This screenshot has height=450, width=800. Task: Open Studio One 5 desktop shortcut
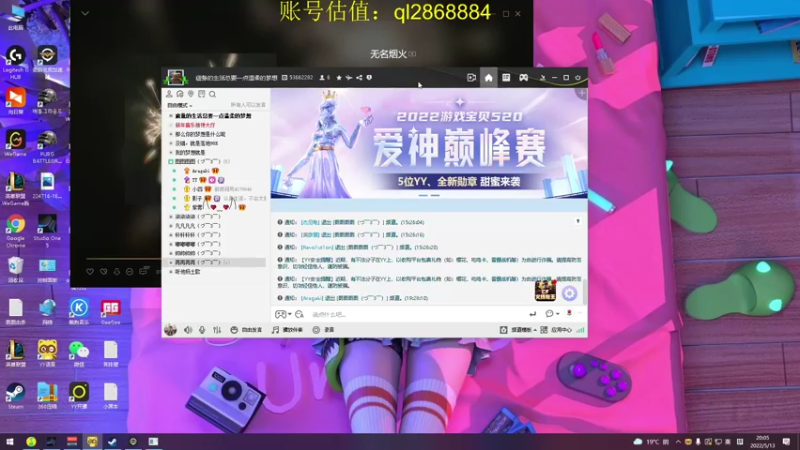tap(47, 231)
